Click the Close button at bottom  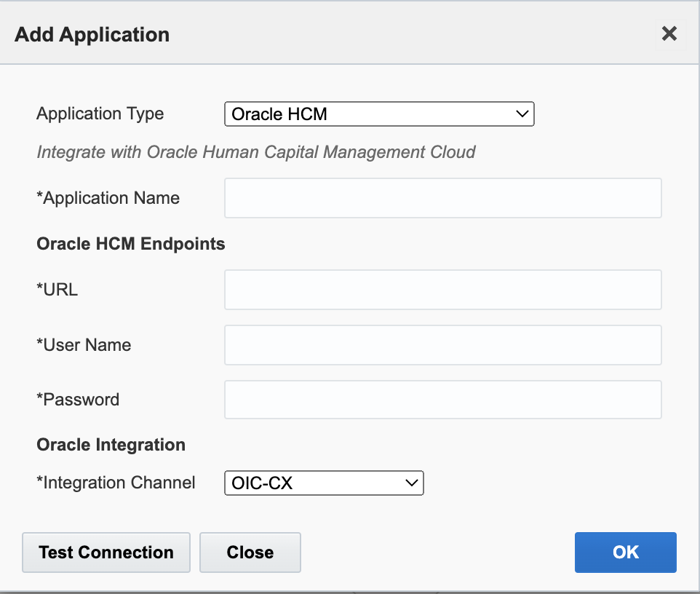pos(250,553)
